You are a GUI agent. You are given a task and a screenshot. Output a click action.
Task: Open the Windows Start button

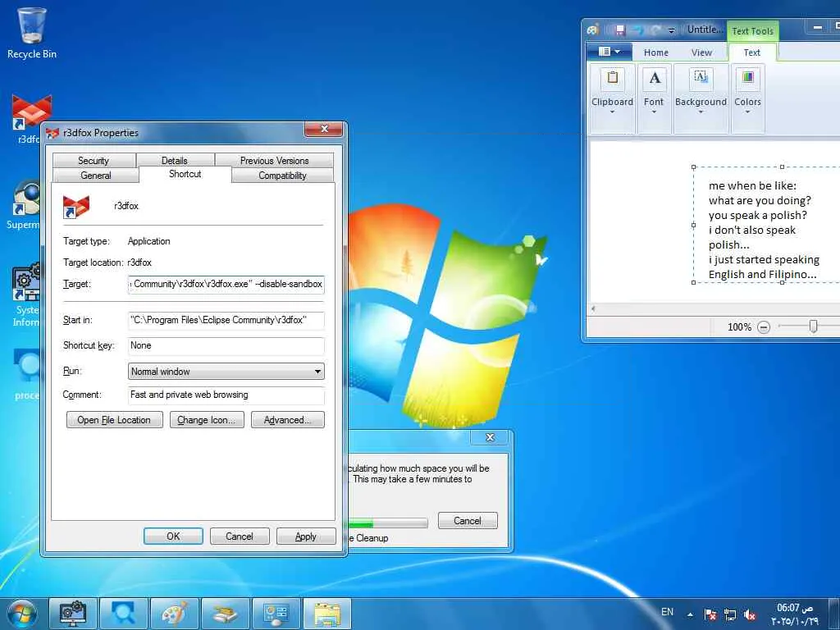click(22, 614)
